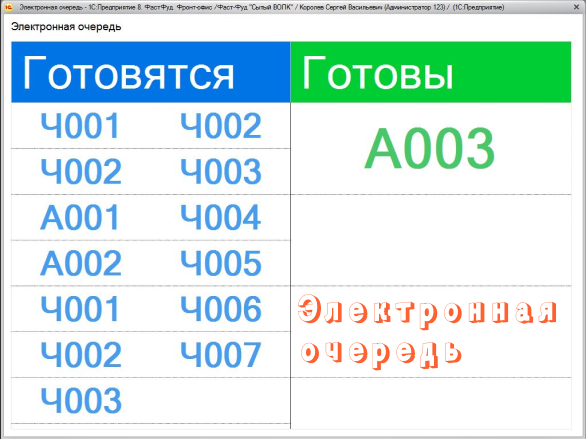Select the green Готовы column header
This screenshot has height=439, width=586.
point(431,72)
